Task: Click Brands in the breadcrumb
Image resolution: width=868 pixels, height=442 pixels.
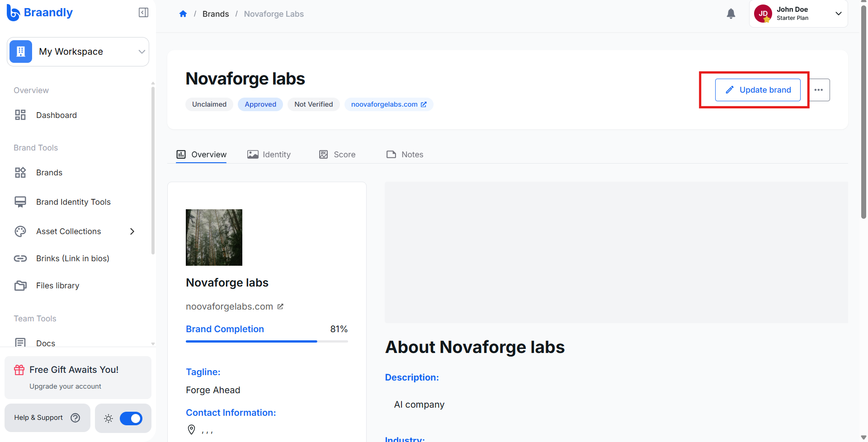Action: pyautogui.click(x=216, y=14)
